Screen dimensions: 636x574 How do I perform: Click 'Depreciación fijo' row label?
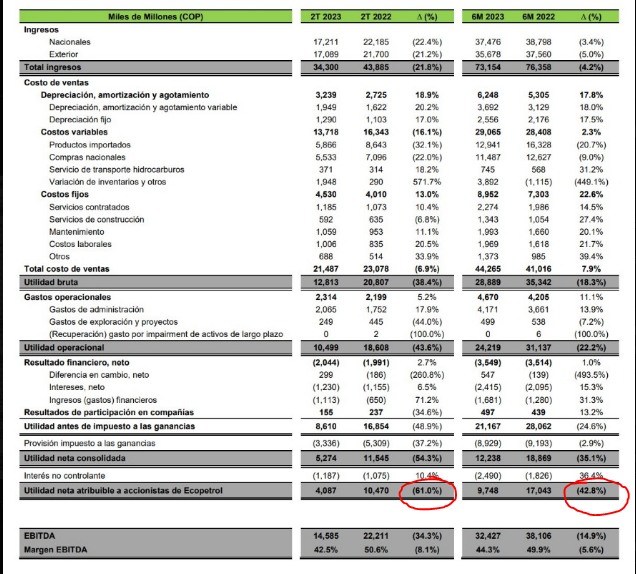(x=80, y=119)
